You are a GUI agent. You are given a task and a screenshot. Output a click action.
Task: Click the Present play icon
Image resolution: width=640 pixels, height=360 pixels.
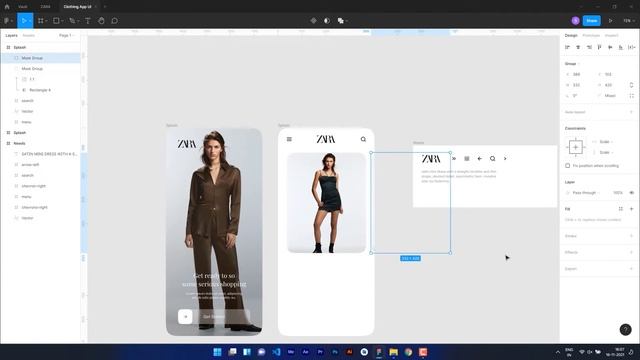tap(611, 21)
